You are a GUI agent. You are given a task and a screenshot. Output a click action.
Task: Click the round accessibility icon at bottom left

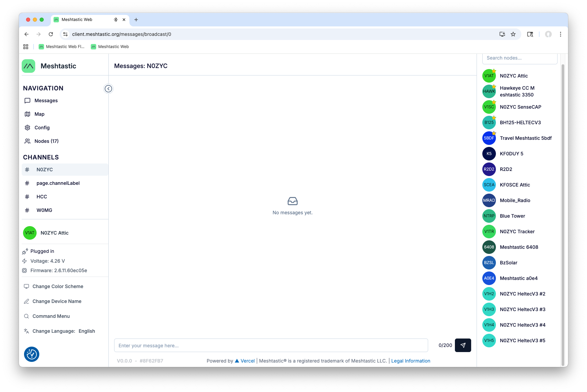click(32, 354)
